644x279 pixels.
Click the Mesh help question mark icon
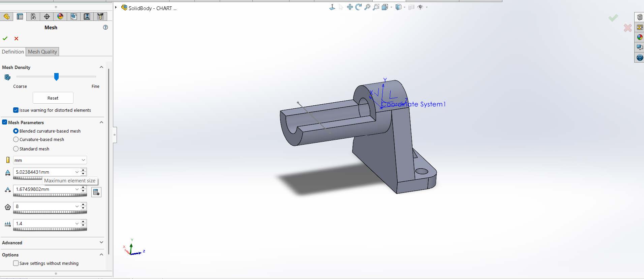tap(105, 28)
